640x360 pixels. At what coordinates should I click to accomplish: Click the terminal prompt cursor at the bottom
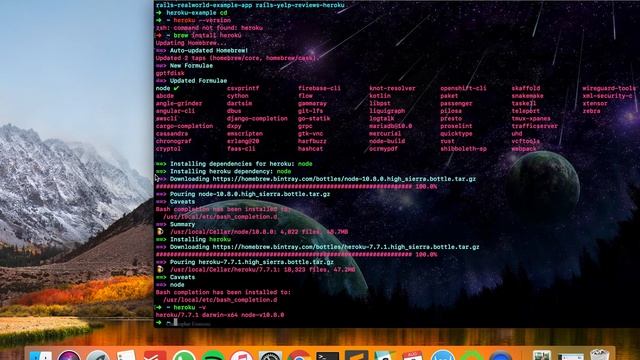(x=176, y=322)
